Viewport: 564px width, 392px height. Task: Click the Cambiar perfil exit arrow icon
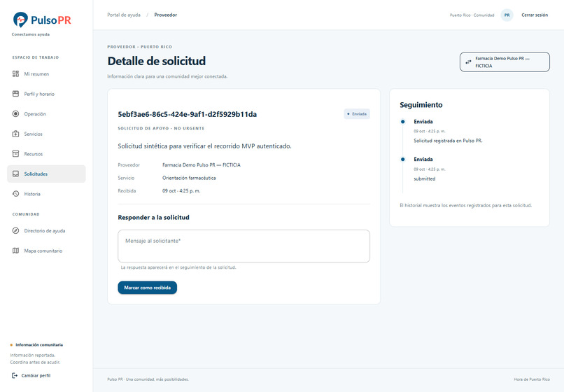[x=15, y=375]
